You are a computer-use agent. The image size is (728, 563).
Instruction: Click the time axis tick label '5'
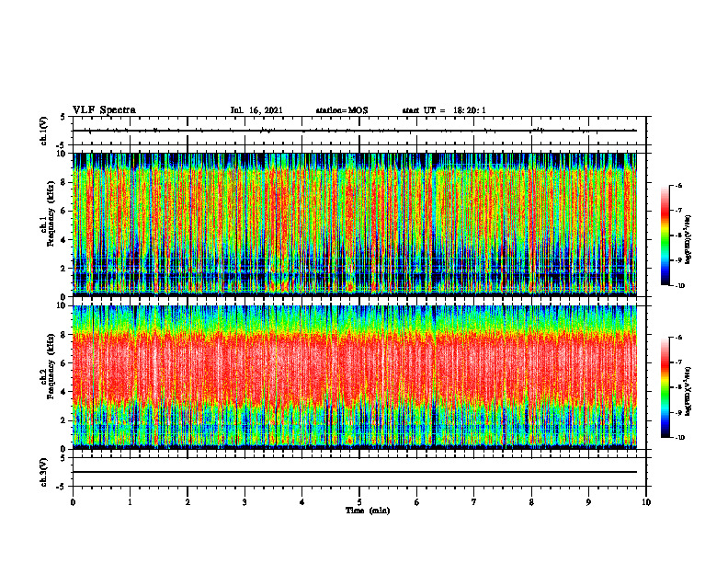coord(359,502)
